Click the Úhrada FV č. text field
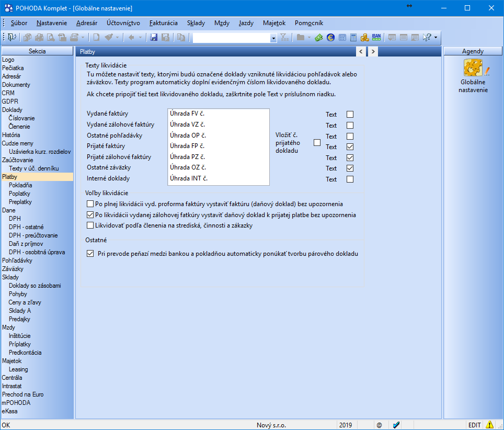 [x=218, y=113]
